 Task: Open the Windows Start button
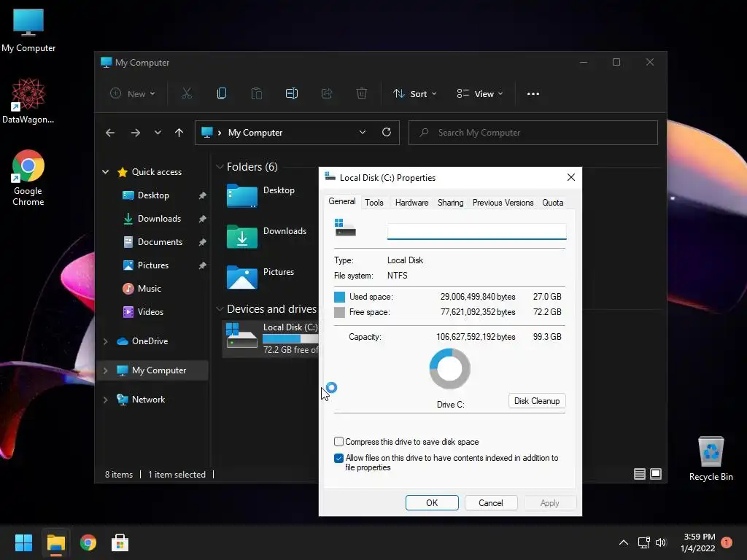pos(23,542)
